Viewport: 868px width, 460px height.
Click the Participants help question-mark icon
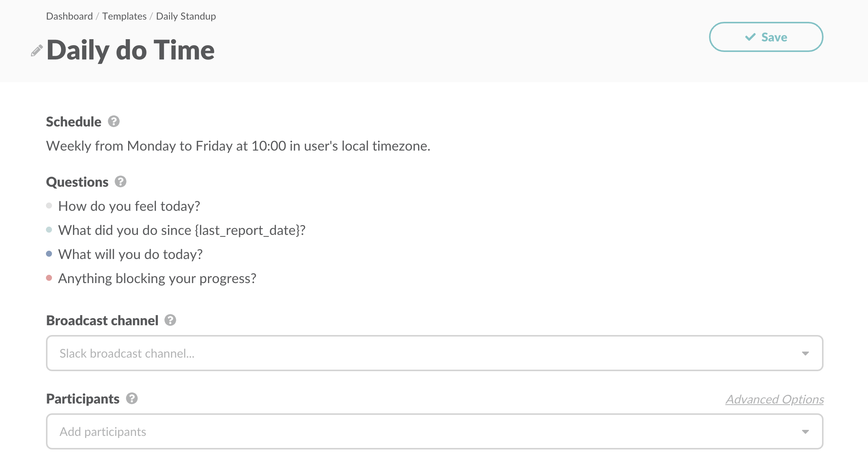pos(132,399)
